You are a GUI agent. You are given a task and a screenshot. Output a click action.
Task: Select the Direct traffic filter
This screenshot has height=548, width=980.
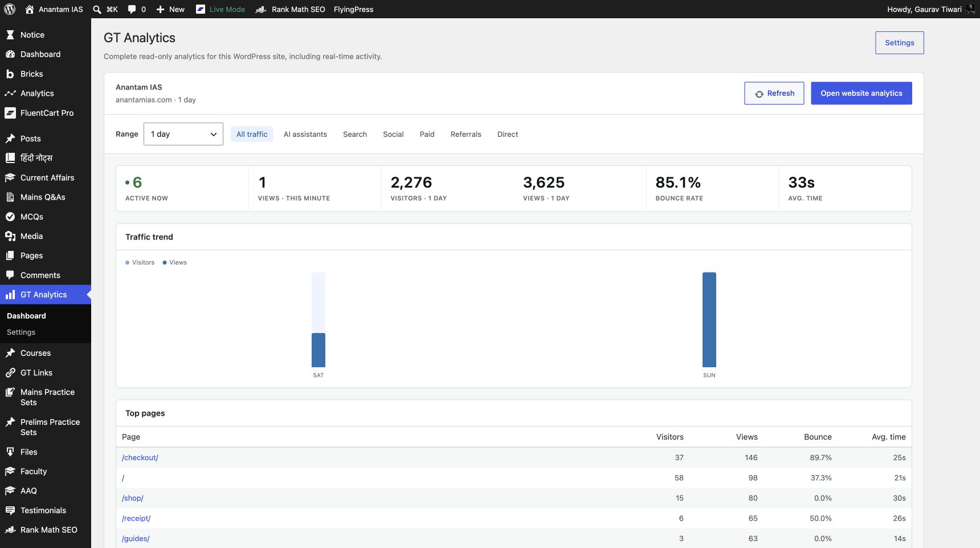[x=508, y=134]
